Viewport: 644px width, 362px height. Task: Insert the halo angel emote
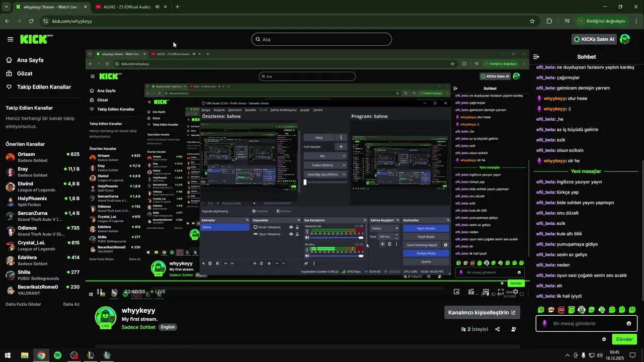coord(572,310)
